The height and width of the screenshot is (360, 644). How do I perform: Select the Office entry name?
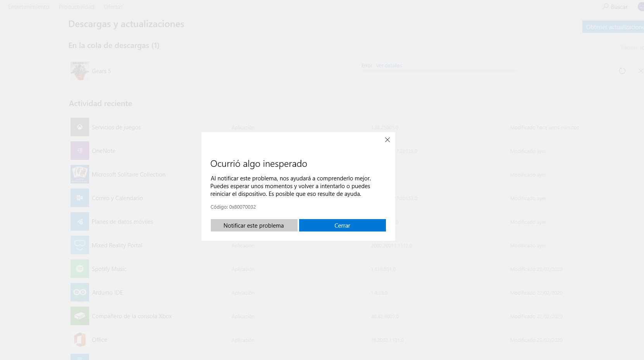(x=100, y=340)
